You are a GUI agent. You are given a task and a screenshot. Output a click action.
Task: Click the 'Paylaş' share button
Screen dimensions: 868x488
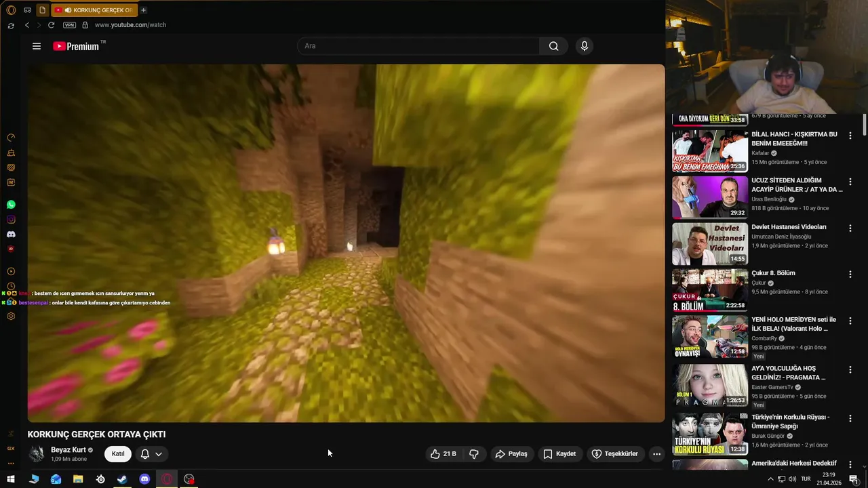(511, 454)
